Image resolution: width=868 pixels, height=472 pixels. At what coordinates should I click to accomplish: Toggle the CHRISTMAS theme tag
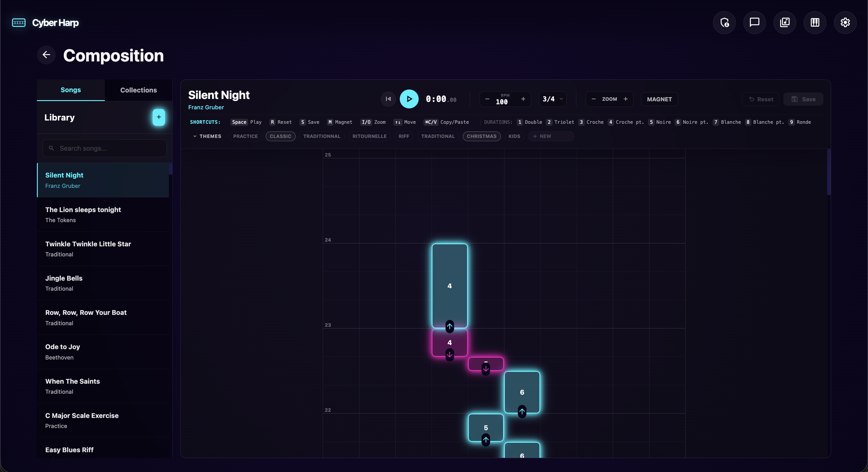pyautogui.click(x=481, y=136)
